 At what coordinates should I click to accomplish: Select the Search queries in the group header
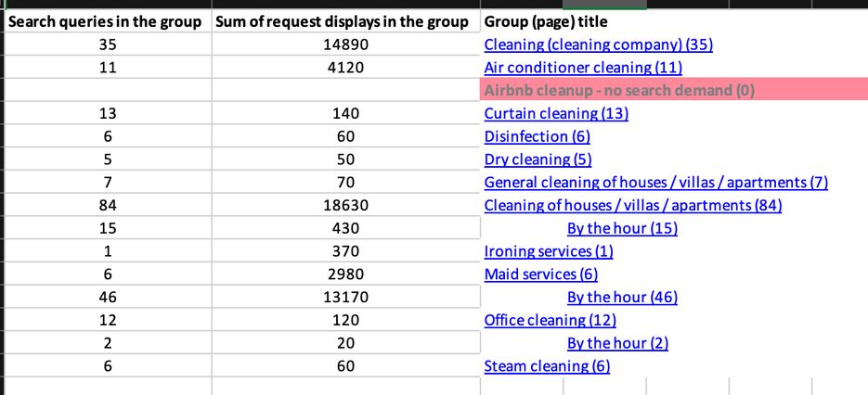pos(108,22)
